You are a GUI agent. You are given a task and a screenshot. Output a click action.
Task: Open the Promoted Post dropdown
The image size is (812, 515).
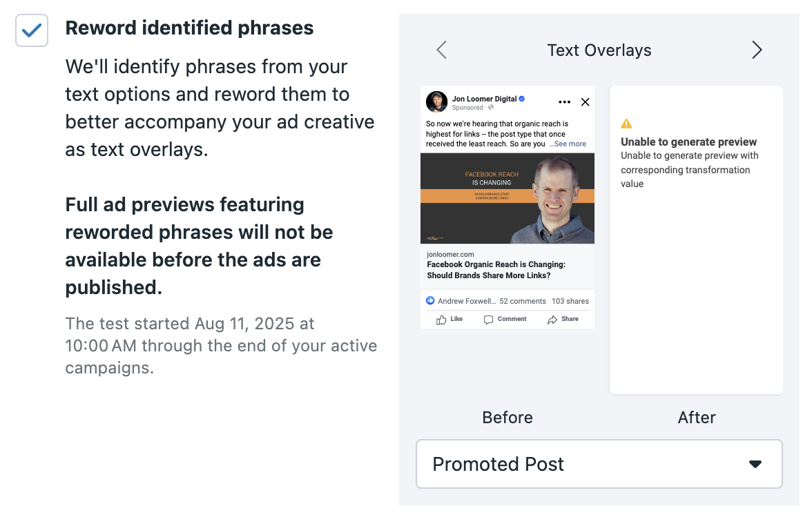point(599,465)
